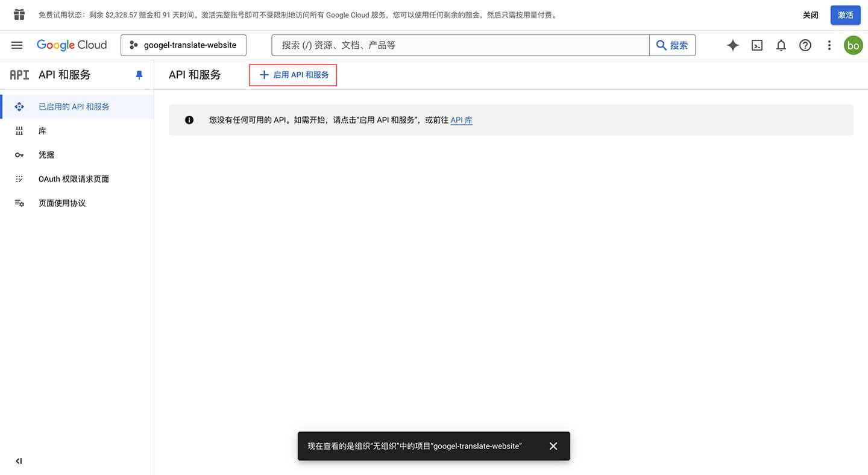868x475 pixels.
Task: Click the API 和服务 page heading
Action: (x=195, y=75)
